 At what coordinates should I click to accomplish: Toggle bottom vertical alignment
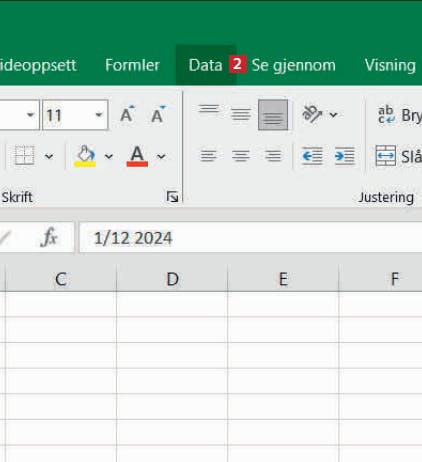(x=273, y=115)
